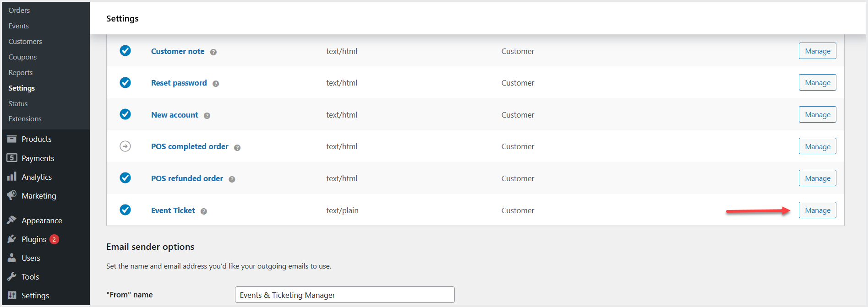This screenshot has width=868, height=307.
Task: Open the POS refunded order email link
Action: click(187, 178)
